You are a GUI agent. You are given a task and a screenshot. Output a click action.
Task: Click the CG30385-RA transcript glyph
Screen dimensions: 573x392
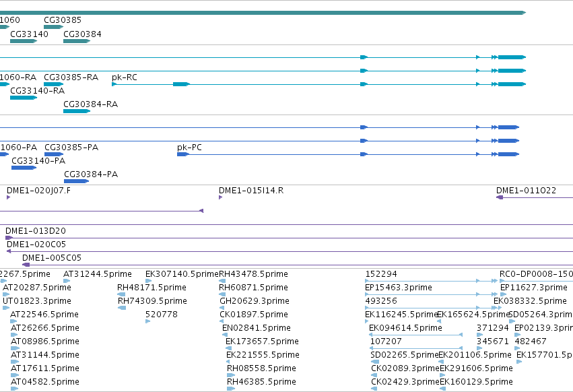54,84
